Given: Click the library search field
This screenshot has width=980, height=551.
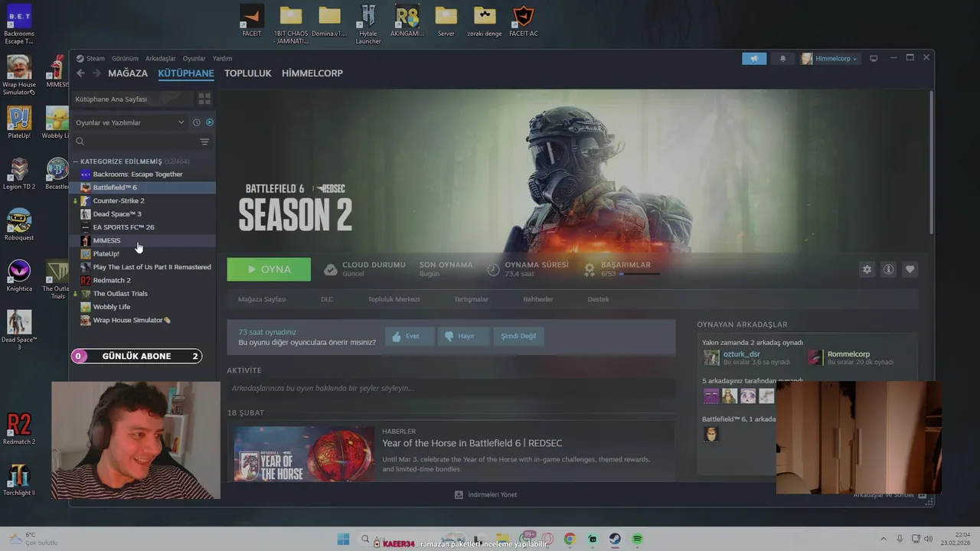Looking at the screenshot, I should 135,142.
